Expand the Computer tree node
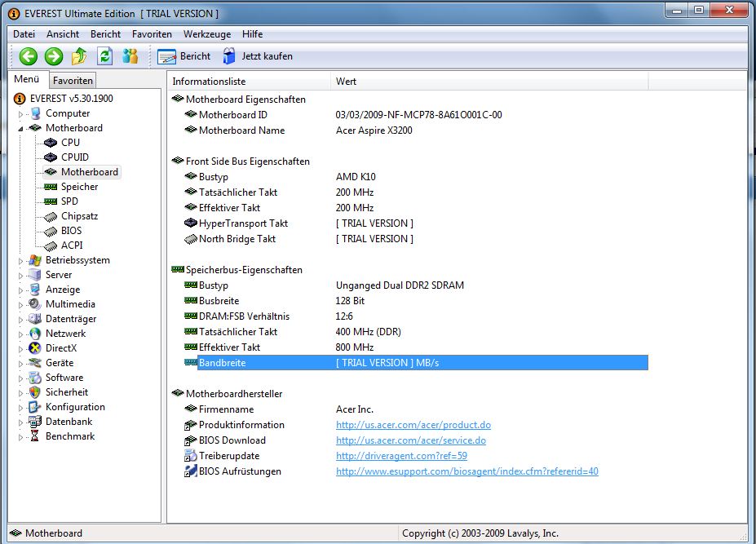Screen dimensions: 756x544 pyautogui.click(x=20, y=114)
